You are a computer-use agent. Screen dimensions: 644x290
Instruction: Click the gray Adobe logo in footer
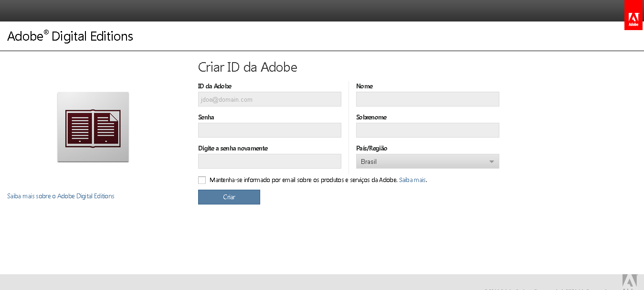tap(630, 282)
